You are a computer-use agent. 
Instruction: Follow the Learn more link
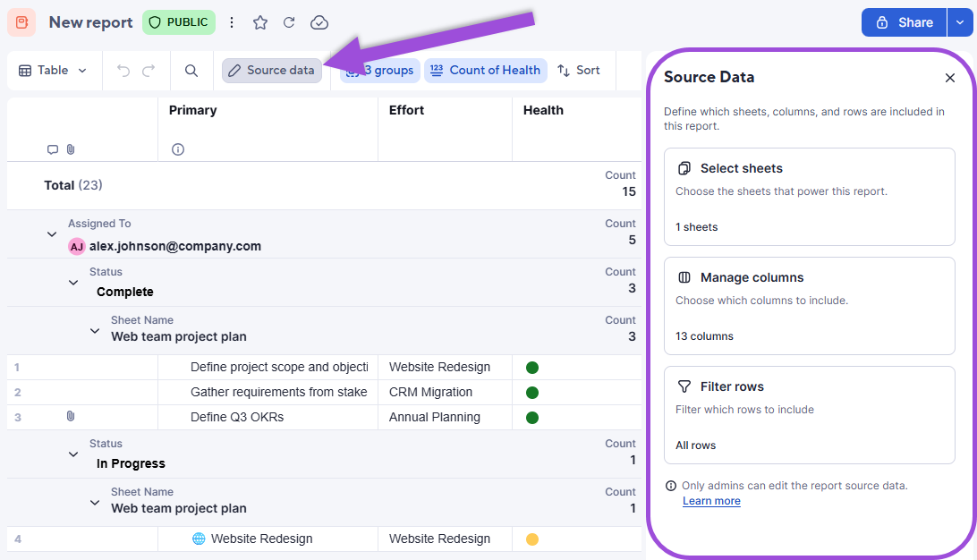click(711, 501)
